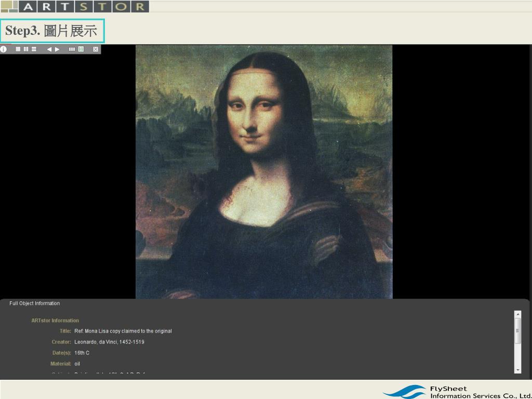Image resolution: width=532 pixels, height=399 pixels.
Task: Click the material value 'oil'
Action: [77, 364]
